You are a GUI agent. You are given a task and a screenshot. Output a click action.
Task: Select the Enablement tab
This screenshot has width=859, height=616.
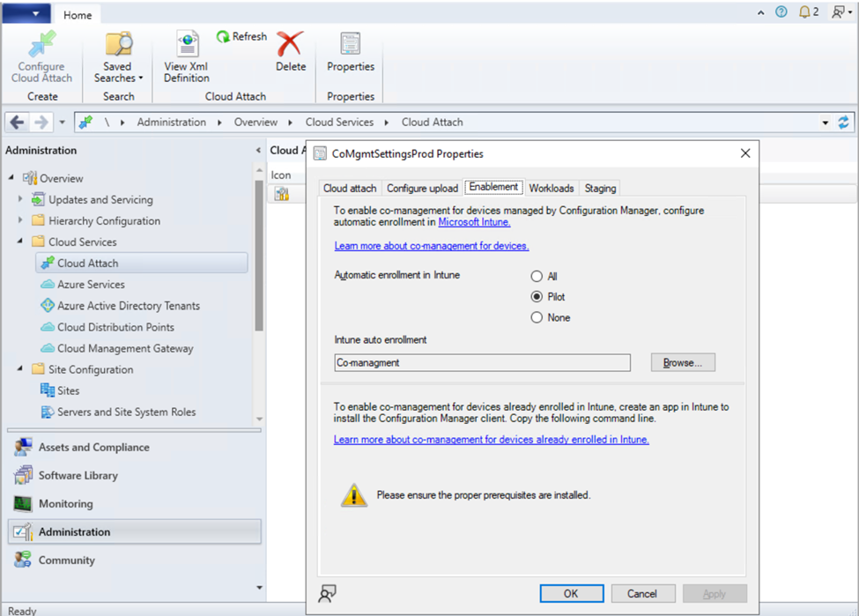pyautogui.click(x=493, y=187)
